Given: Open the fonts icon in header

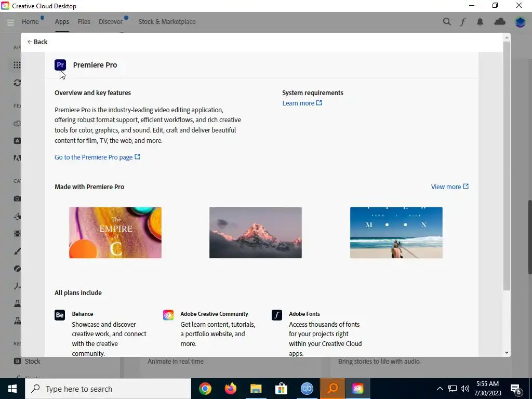Looking at the screenshot, I should [x=463, y=22].
